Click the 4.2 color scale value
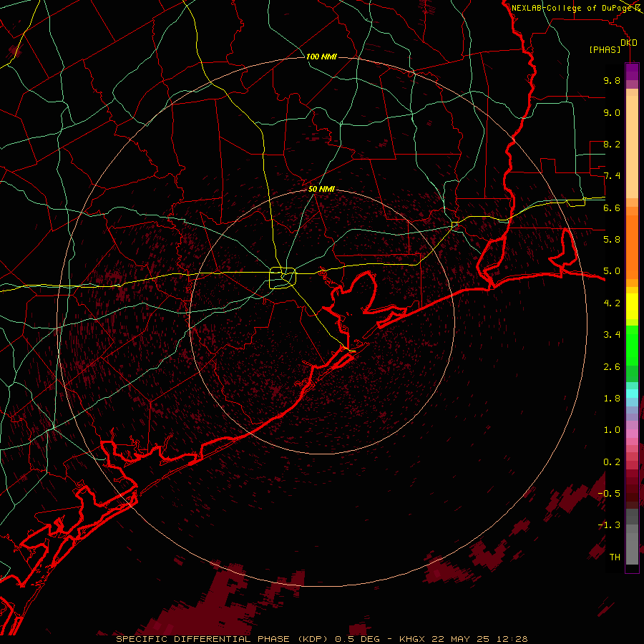Screen dimensions: 644x644 click(x=612, y=303)
